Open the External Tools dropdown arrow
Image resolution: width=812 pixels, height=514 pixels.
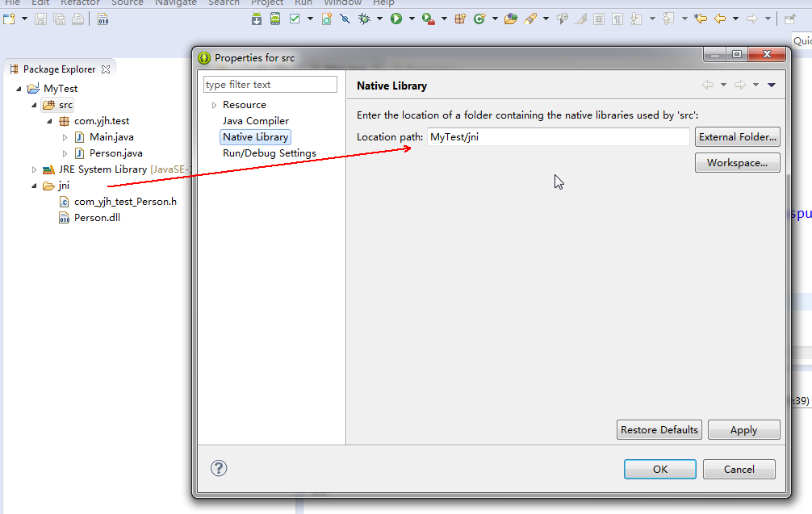444,19
